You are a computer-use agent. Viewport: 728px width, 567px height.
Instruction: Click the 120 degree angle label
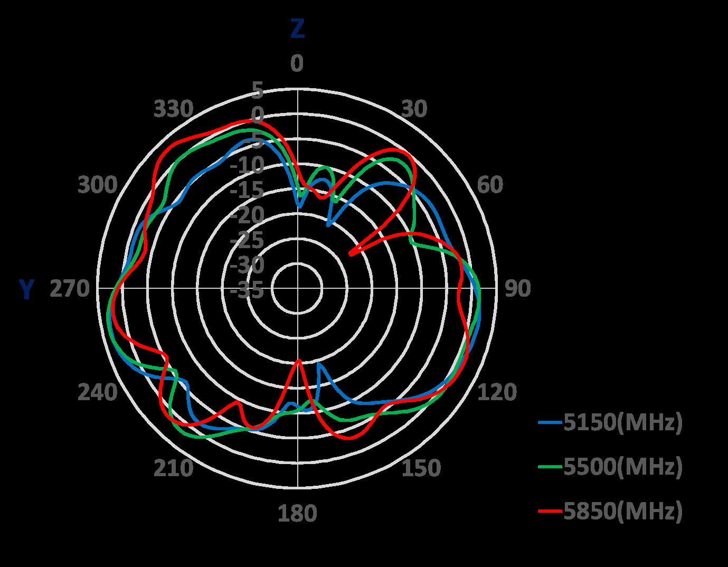click(497, 392)
